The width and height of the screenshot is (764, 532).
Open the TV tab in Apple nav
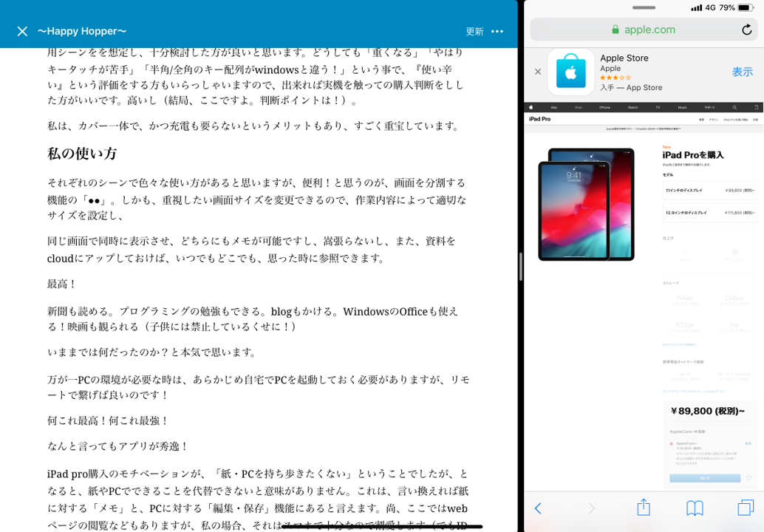[x=658, y=107]
